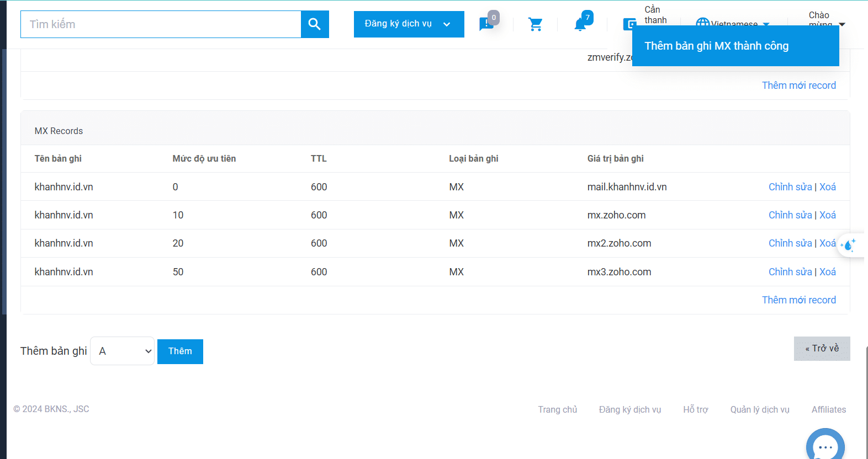This screenshot has width=868, height=459.
Task: Click the TTL column header
Action: pyautogui.click(x=319, y=159)
